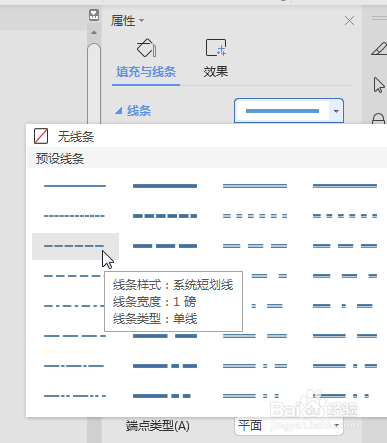The image size is (387, 443).
Task: Select thick square-dot double line in second row
Action: point(345,216)
